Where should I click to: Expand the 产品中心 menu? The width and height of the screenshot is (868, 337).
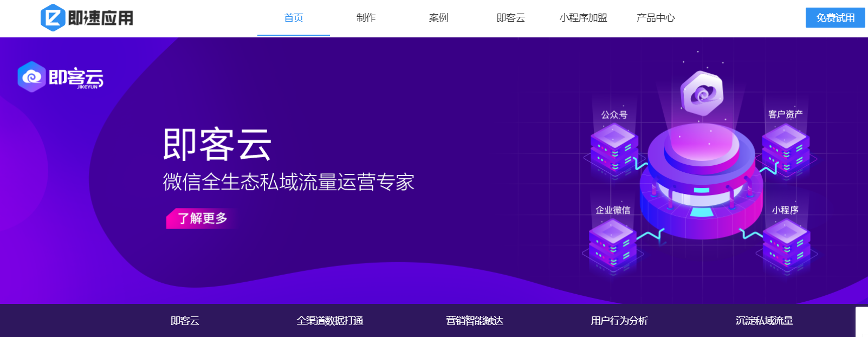pos(656,18)
